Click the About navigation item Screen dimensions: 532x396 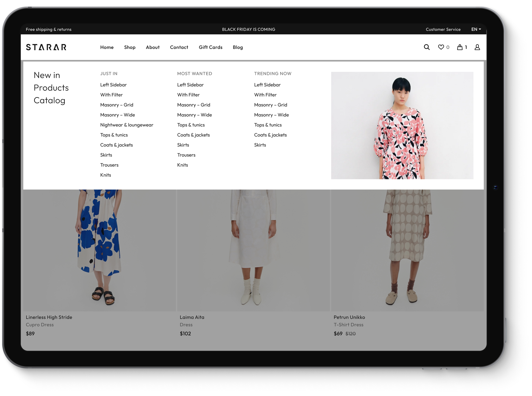pos(152,47)
